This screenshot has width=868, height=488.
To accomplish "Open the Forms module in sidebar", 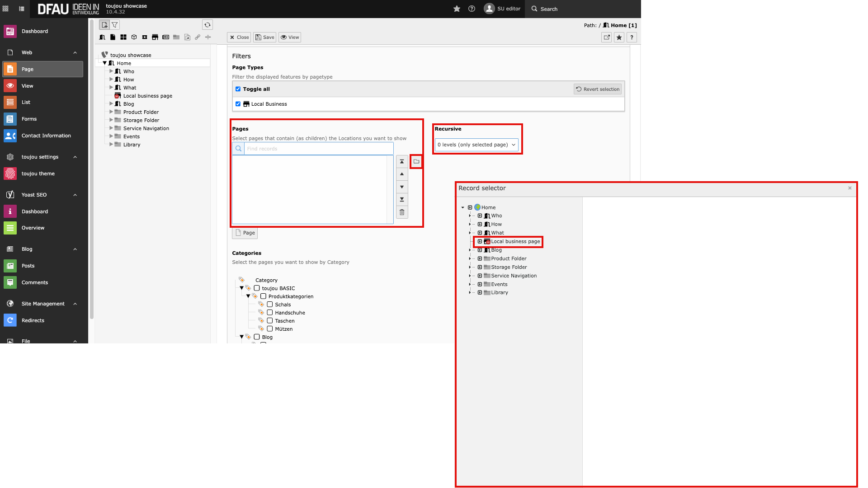I will (x=29, y=119).
